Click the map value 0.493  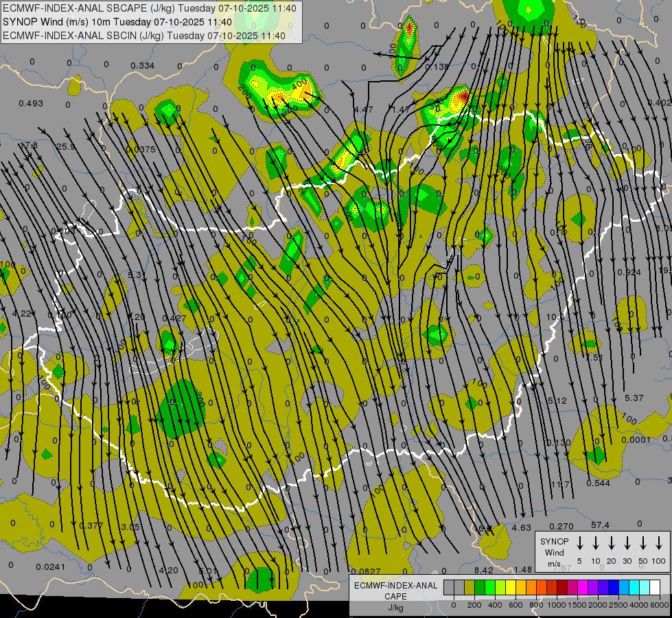click(x=31, y=104)
